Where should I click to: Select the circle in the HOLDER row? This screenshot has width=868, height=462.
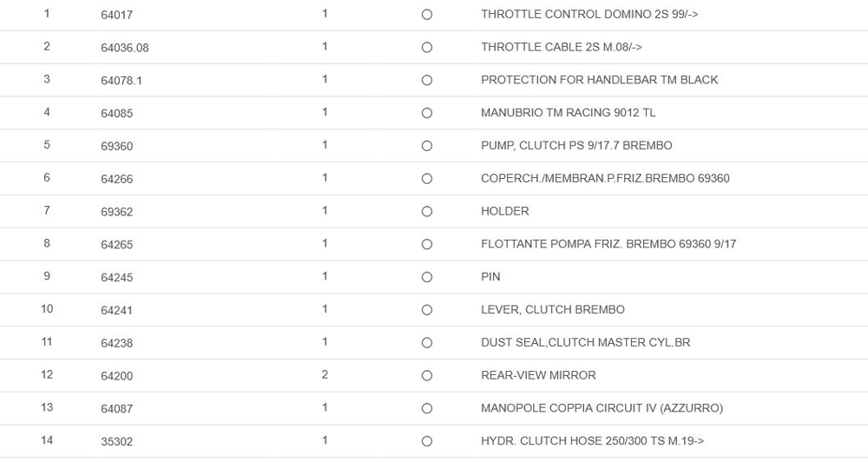(426, 212)
